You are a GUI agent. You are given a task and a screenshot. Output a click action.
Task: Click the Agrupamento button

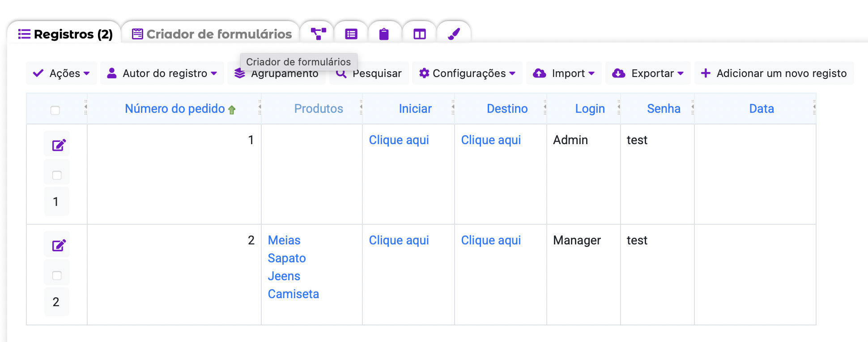pos(277,73)
